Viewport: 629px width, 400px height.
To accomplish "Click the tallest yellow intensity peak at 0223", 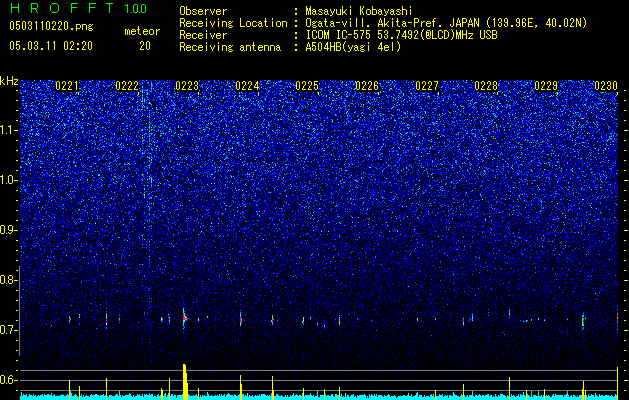I will click(185, 382).
